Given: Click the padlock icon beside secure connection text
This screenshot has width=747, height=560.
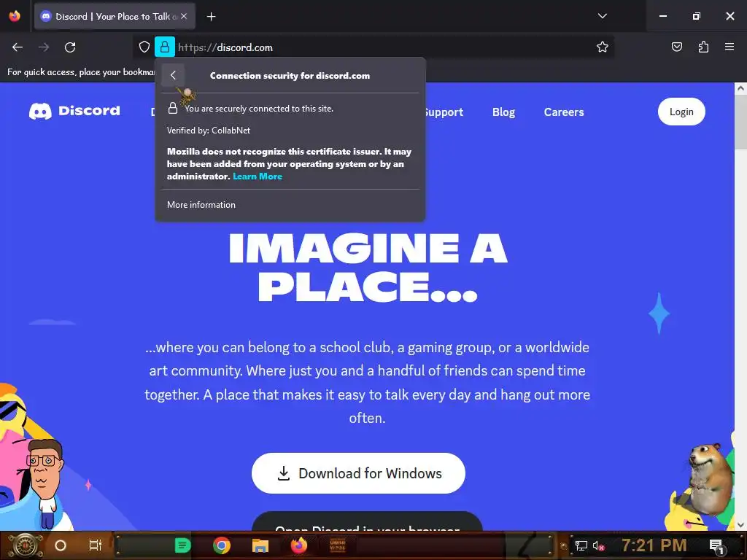Looking at the screenshot, I should coord(172,108).
